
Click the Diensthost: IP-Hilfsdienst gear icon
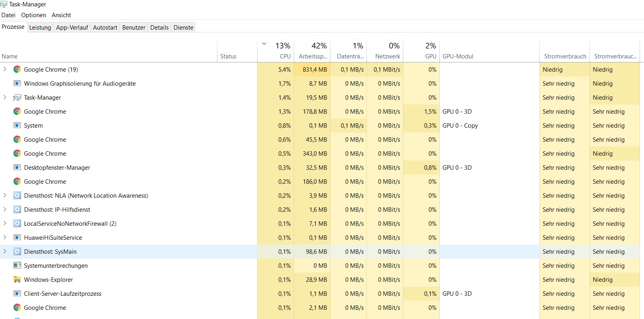(17, 209)
